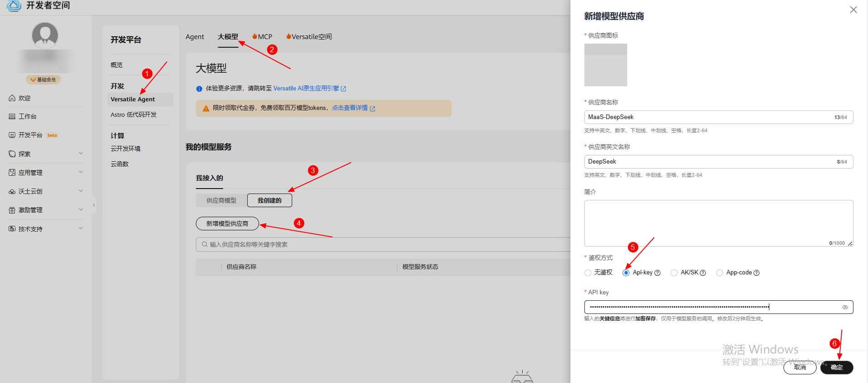
Task: Collapse the left sidebar handle
Action: (94, 205)
